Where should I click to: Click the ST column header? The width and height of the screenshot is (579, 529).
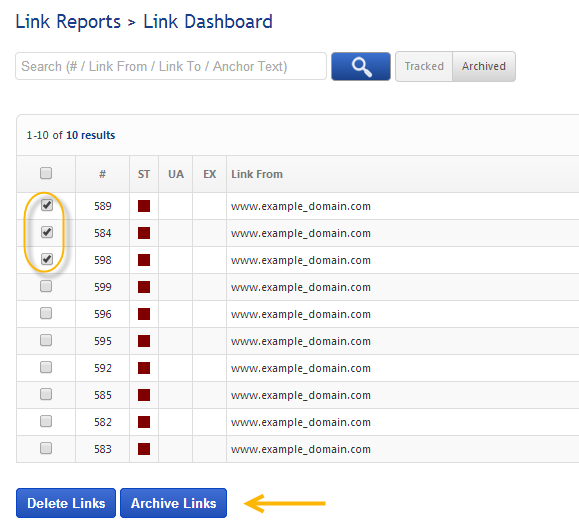[144, 174]
